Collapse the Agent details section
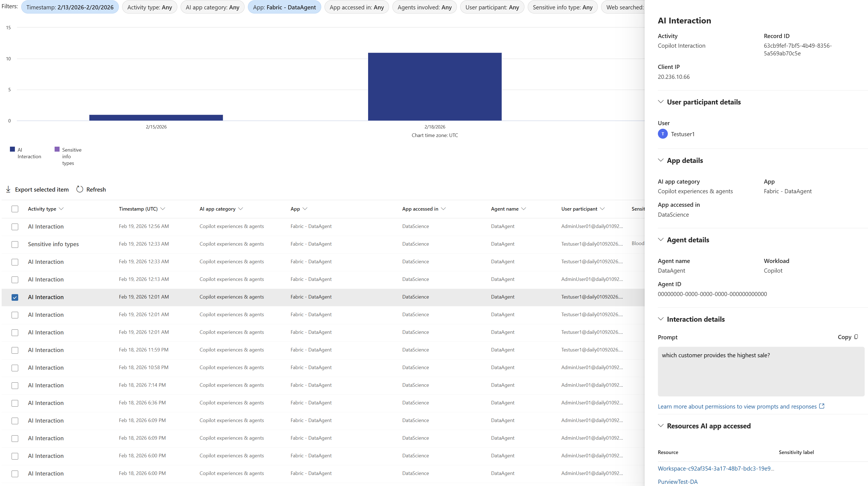This screenshot has height=486, width=868. [x=660, y=240]
